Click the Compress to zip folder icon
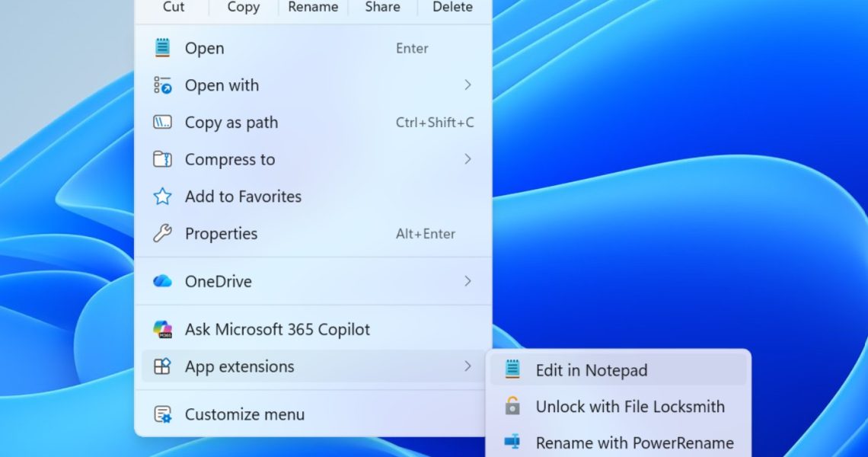The image size is (868, 457). 162,159
